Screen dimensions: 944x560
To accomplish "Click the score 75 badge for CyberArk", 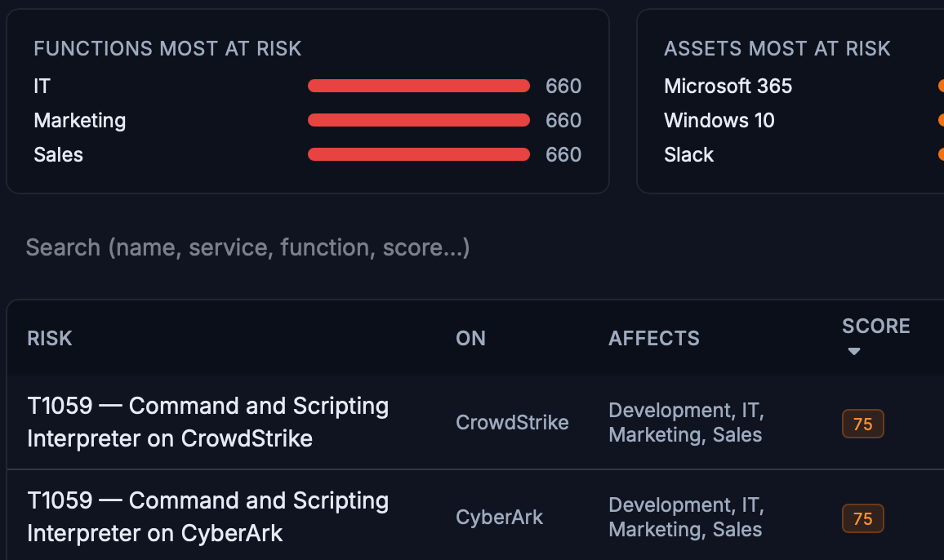I will pos(862,518).
